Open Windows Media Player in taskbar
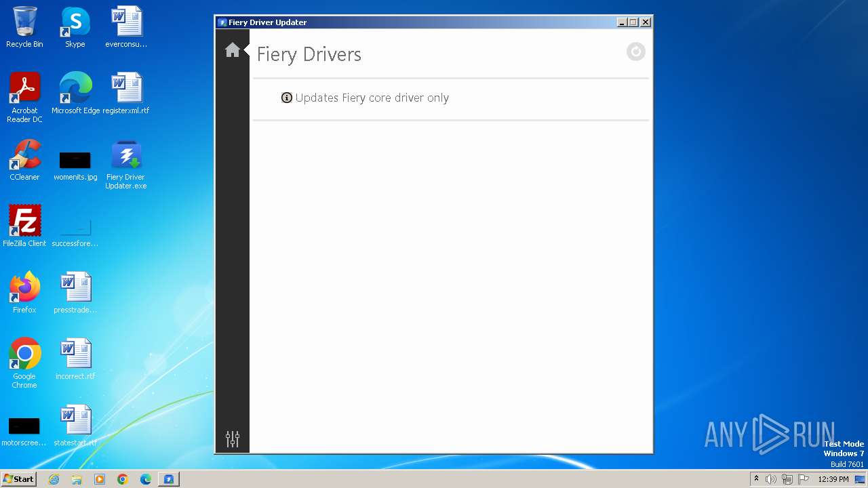This screenshot has height=488, width=868. (x=100, y=479)
